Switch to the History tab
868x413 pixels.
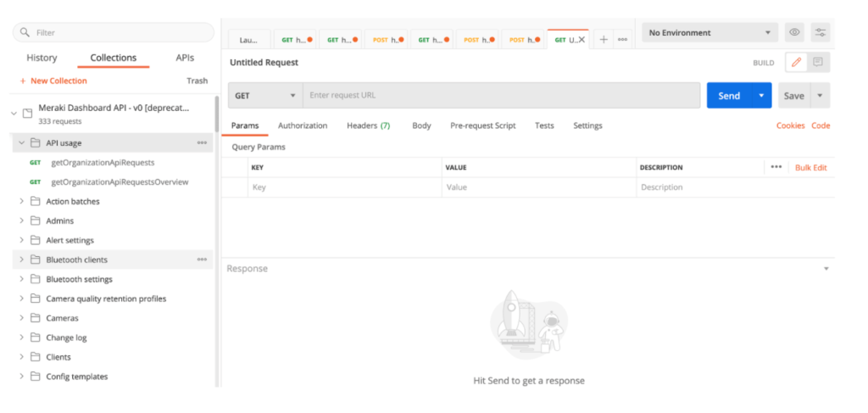click(x=42, y=58)
